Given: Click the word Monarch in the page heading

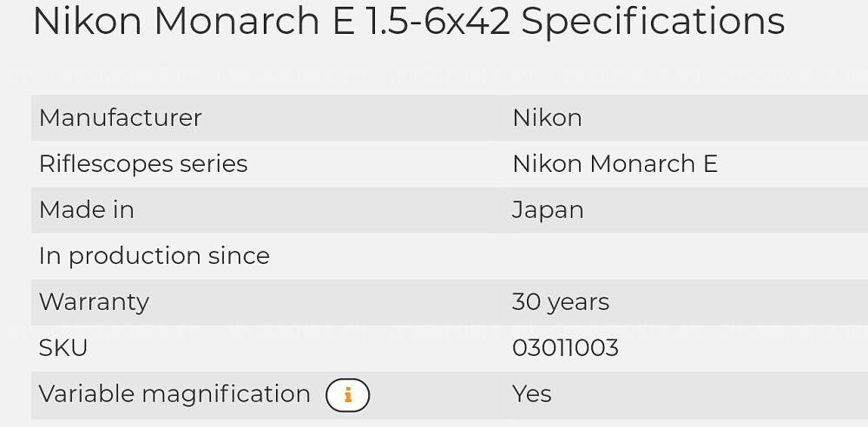Looking at the screenshot, I should pyautogui.click(x=237, y=21).
